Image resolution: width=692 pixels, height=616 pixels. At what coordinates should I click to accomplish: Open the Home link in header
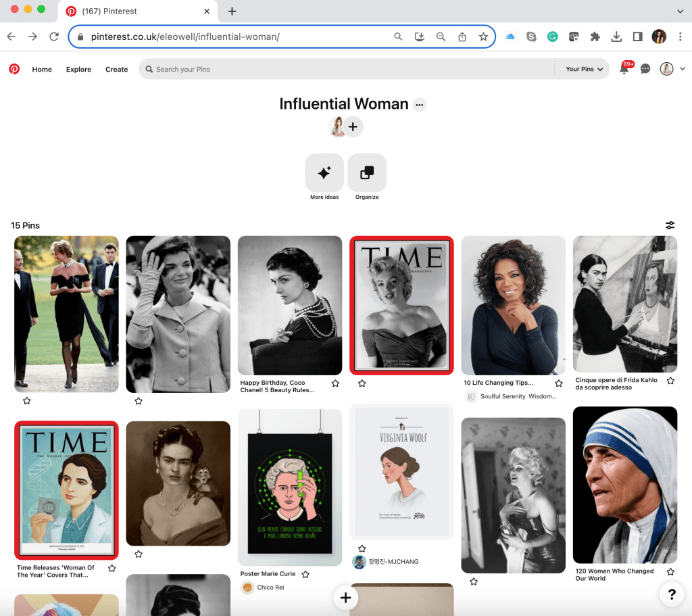42,69
